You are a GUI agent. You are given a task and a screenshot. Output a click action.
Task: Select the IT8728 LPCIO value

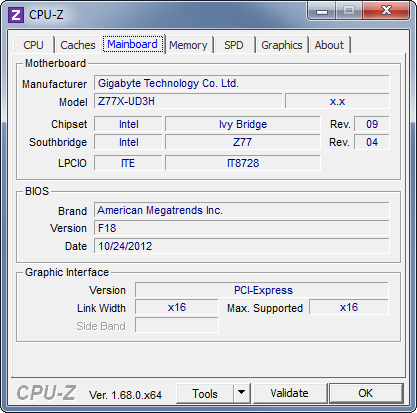coord(243,163)
